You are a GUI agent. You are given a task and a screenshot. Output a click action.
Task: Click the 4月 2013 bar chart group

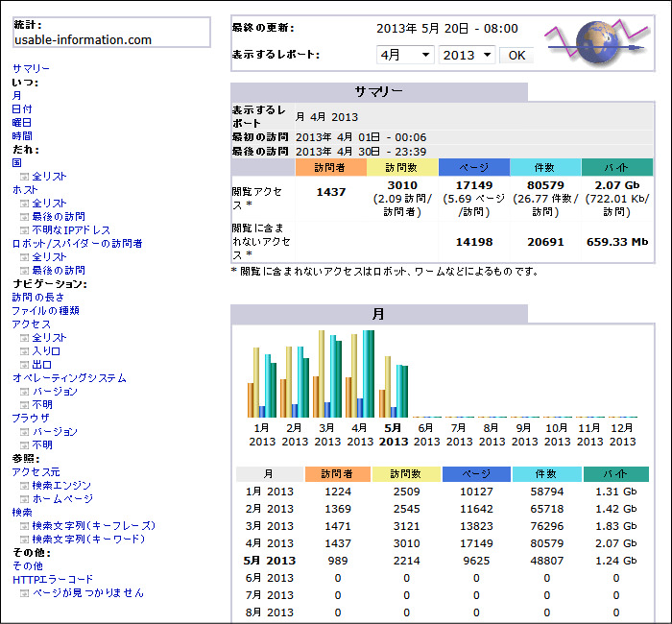point(360,373)
